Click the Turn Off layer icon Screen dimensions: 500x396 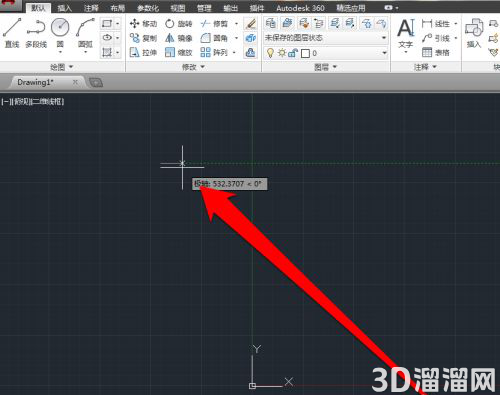[382, 23]
